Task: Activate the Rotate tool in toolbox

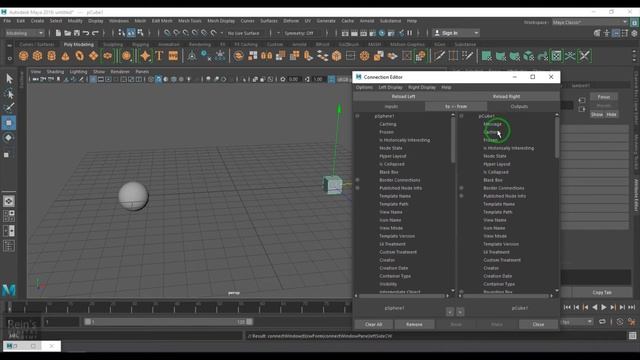Action: (x=9, y=138)
